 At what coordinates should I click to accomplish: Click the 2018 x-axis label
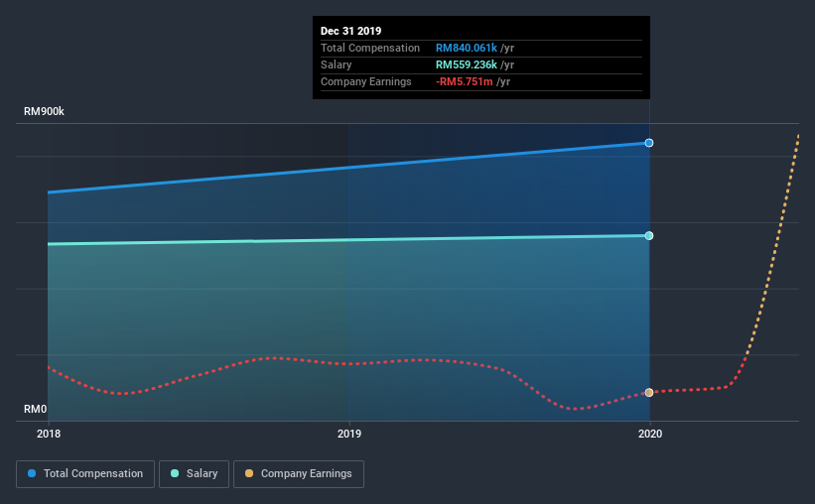[x=49, y=434]
